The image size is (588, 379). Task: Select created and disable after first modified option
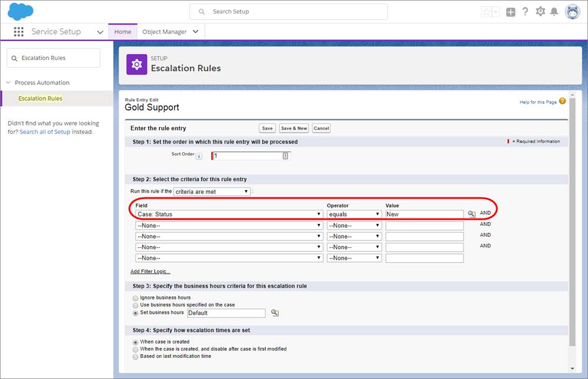135,350
